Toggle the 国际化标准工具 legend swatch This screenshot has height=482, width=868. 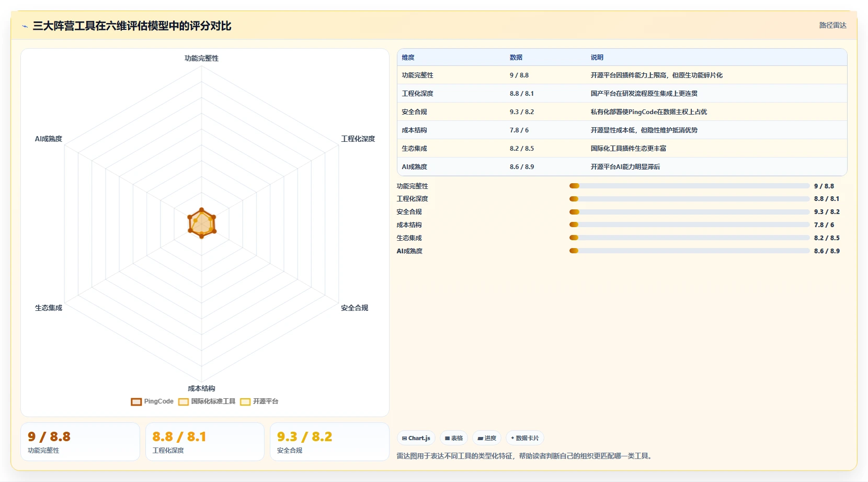[x=184, y=402]
